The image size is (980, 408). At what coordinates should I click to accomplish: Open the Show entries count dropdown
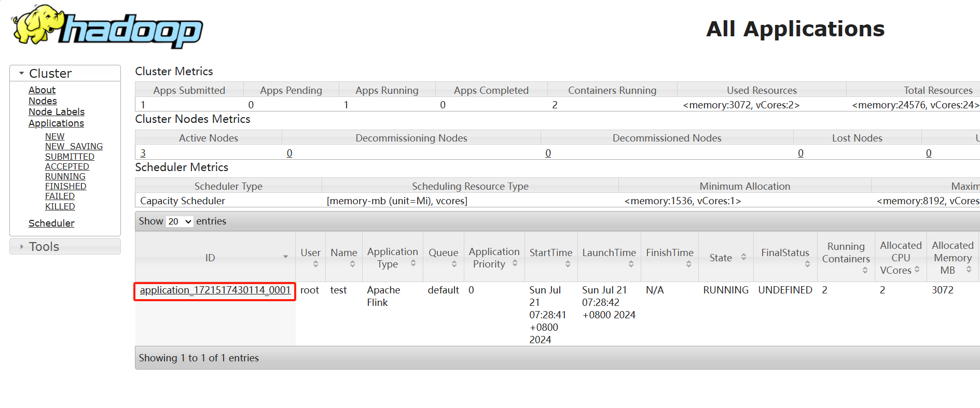180,221
